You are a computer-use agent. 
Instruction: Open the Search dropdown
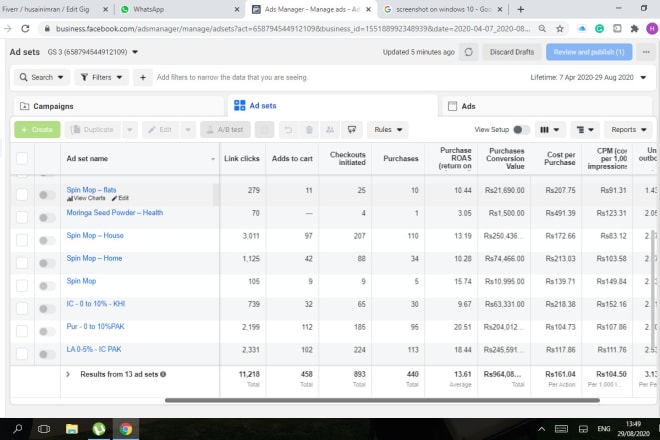pos(42,77)
